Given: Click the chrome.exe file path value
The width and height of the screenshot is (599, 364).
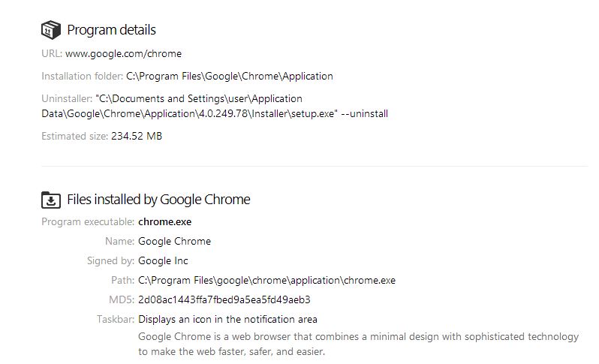Looking at the screenshot, I should click(266, 280).
